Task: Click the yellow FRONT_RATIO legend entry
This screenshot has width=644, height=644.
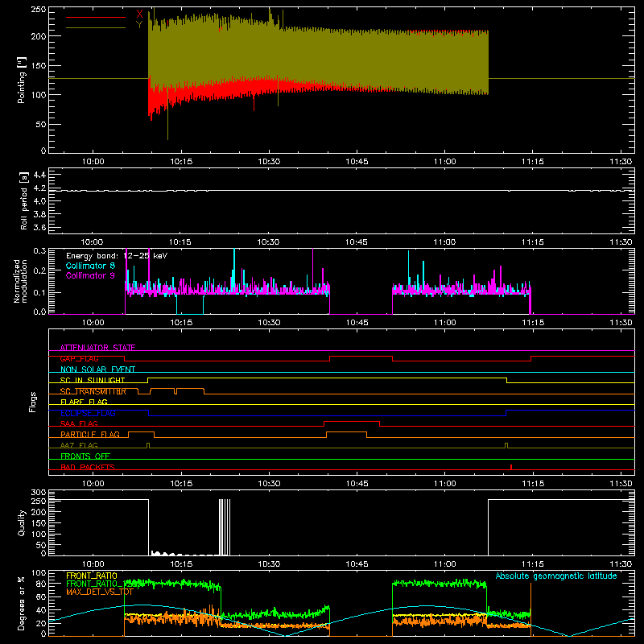Action: click(92, 576)
